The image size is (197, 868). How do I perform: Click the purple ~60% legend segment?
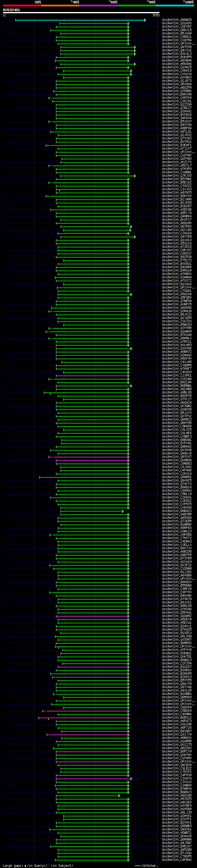click(98, 6)
